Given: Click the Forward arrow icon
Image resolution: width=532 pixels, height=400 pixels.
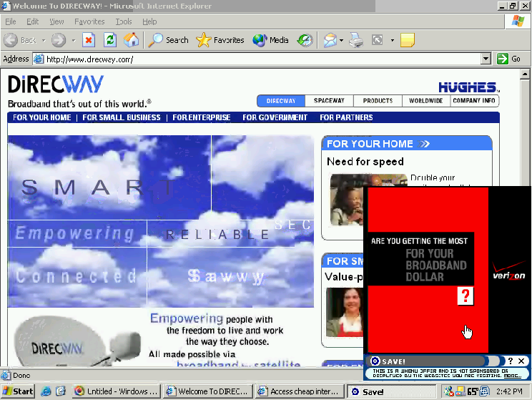Looking at the screenshot, I should tap(59, 40).
